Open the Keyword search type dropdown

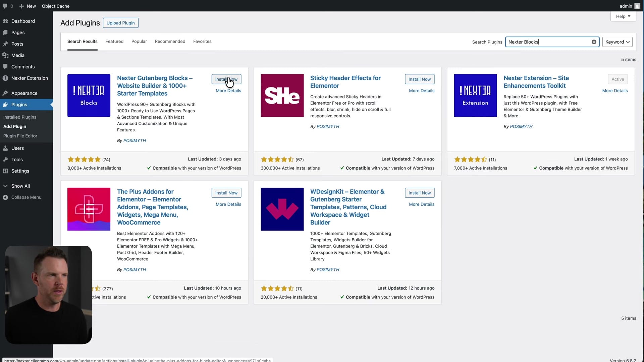(618, 42)
